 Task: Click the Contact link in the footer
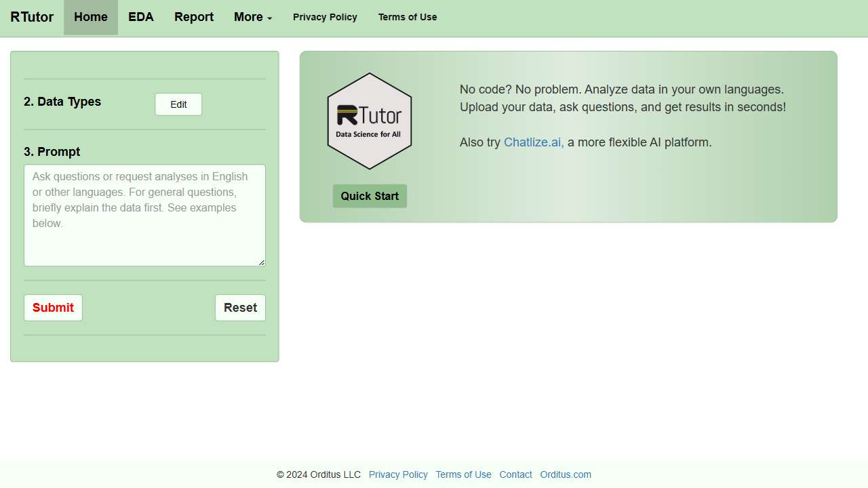515,474
